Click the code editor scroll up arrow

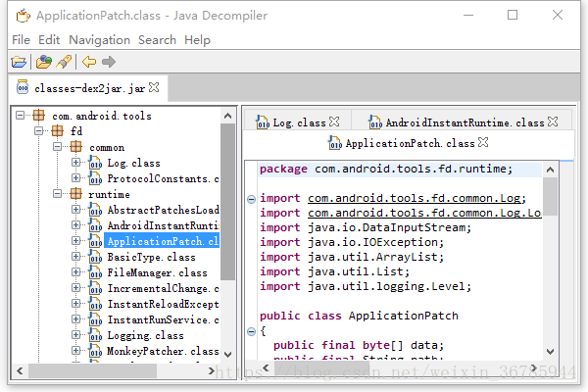point(550,170)
